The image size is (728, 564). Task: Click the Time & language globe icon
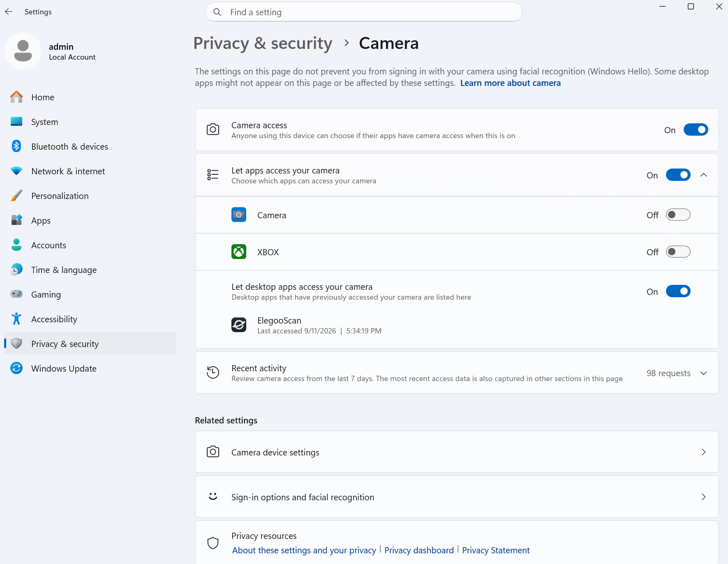pyautogui.click(x=16, y=270)
